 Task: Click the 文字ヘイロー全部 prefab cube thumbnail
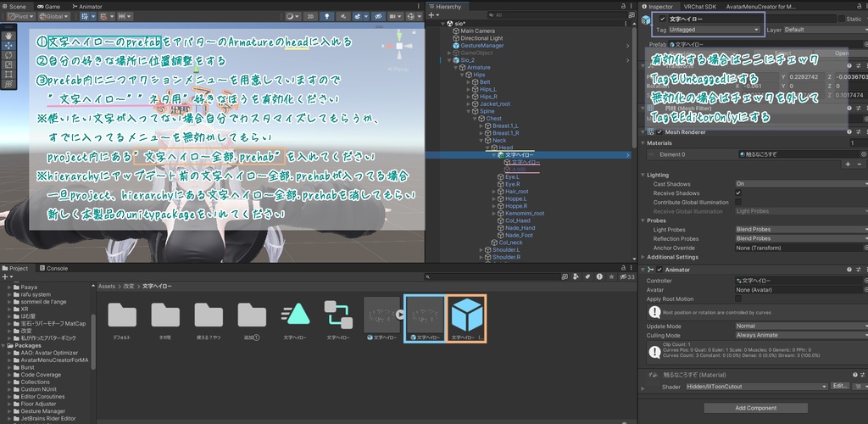tap(466, 316)
